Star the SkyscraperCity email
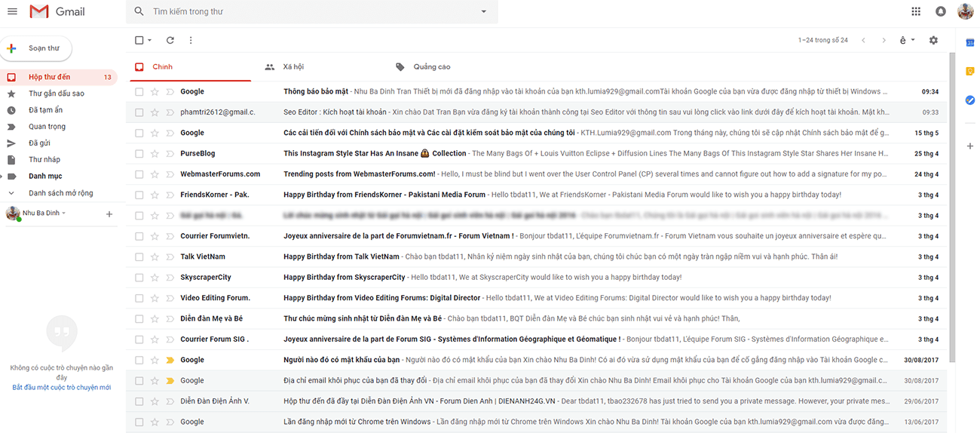The image size is (980, 433). click(x=155, y=277)
